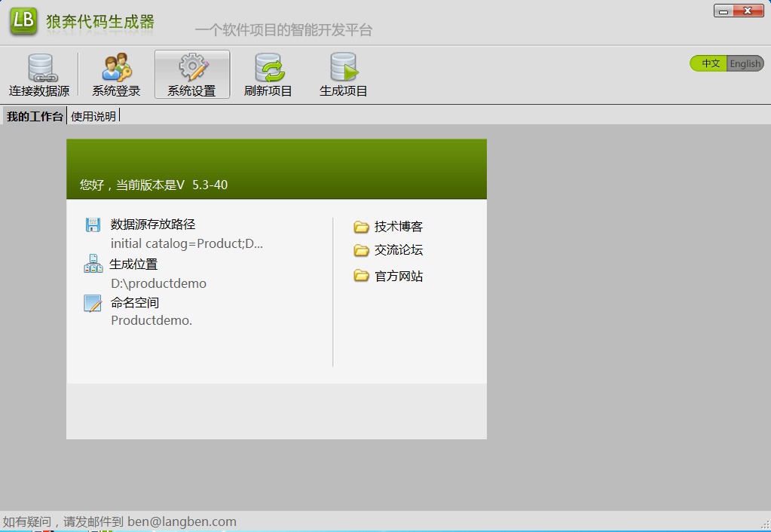Click the namespace value Productdemo.
This screenshot has width=771, height=532.
coord(151,320)
